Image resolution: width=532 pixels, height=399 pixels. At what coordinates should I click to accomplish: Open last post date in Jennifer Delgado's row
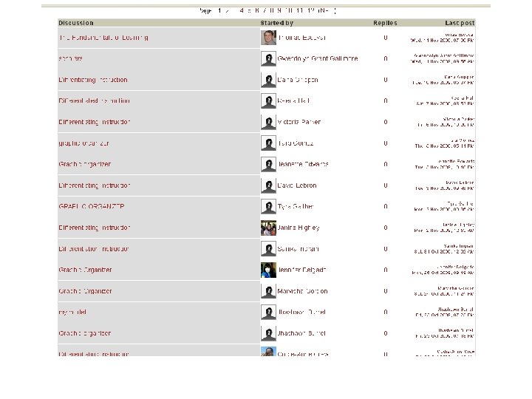pos(443,273)
